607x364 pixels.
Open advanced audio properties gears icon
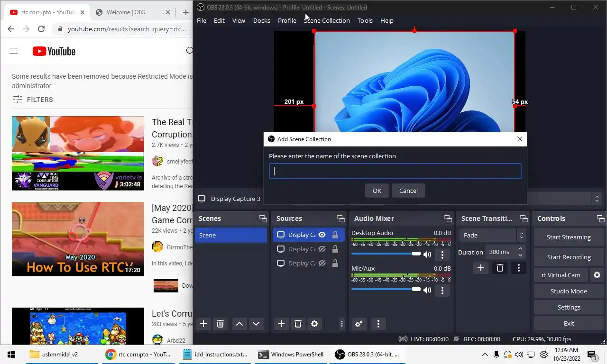359,324
